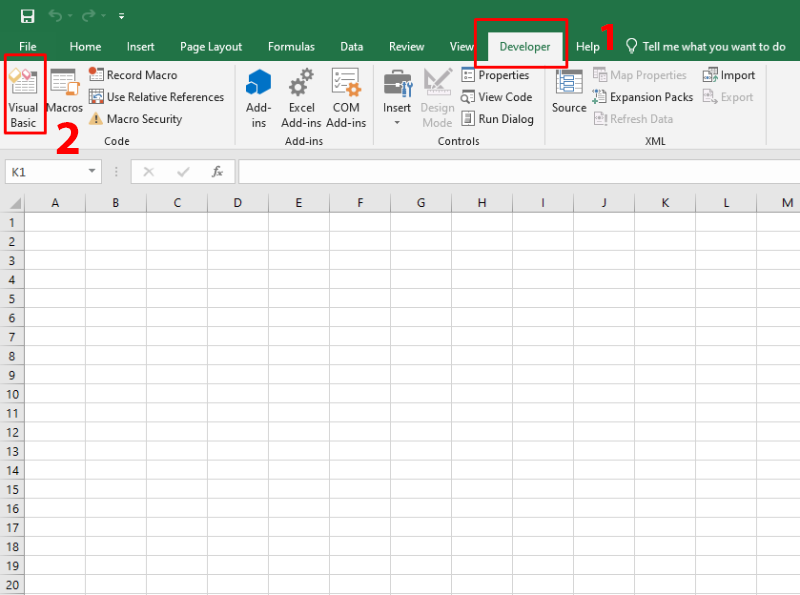Select column G header

pos(421,203)
